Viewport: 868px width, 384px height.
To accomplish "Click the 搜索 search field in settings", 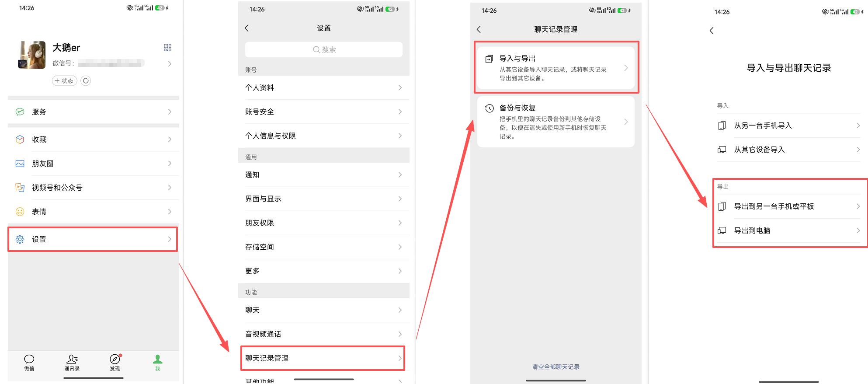I will click(324, 49).
